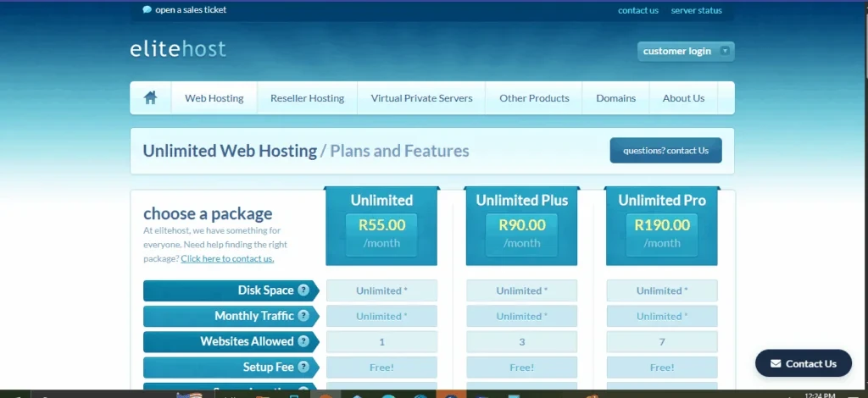Click Disk Space 'Unlimited *' under Unlimited Pro
The width and height of the screenshot is (868, 398).
tap(662, 290)
